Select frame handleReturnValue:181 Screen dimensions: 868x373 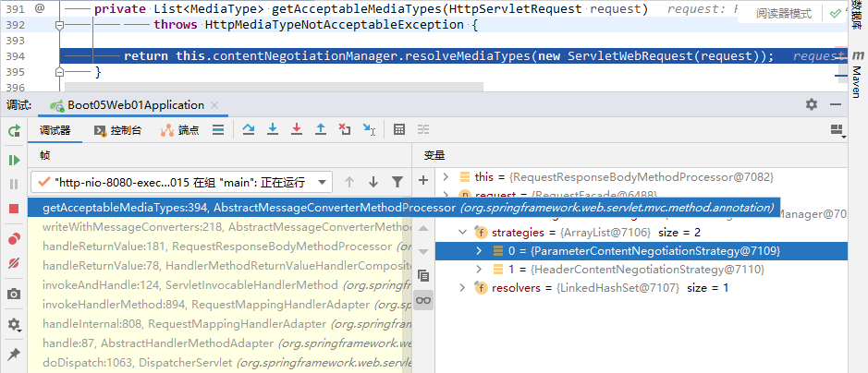(x=220, y=247)
